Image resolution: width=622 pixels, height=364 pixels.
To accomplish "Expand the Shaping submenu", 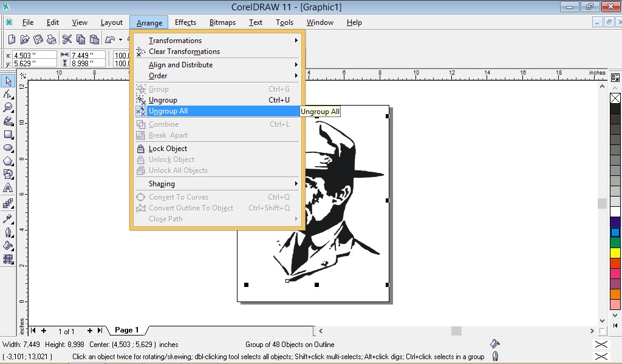I will [217, 184].
